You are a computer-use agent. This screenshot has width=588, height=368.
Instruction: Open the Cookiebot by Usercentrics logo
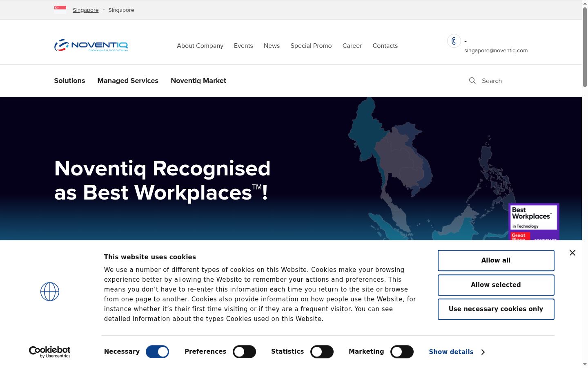[x=50, y=352]
